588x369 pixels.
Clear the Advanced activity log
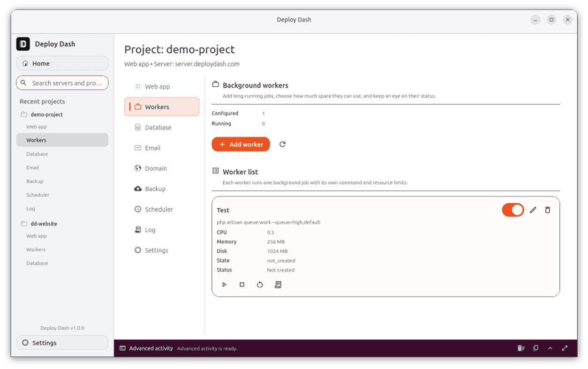click(521, 348)
